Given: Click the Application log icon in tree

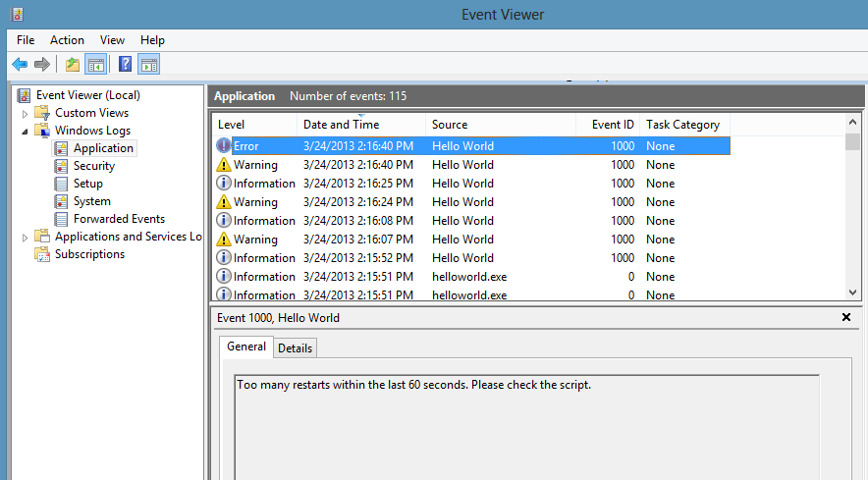Looking at the screenshot, I should pyautogui.click(x=61, y=148).
